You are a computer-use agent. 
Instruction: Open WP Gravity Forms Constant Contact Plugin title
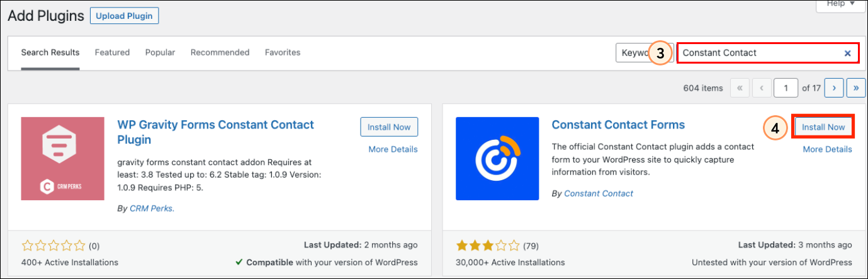(216, 132)
